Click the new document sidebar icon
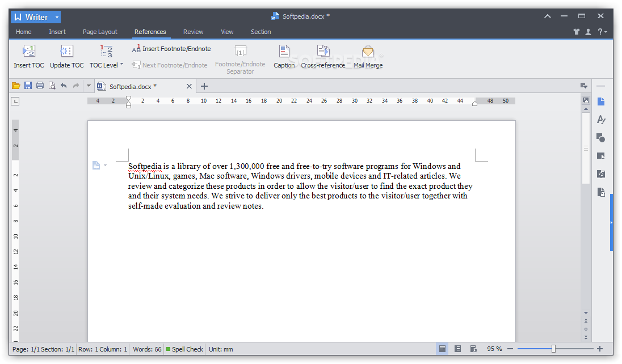The image size is (622, 364). click(x=601, y=101)
